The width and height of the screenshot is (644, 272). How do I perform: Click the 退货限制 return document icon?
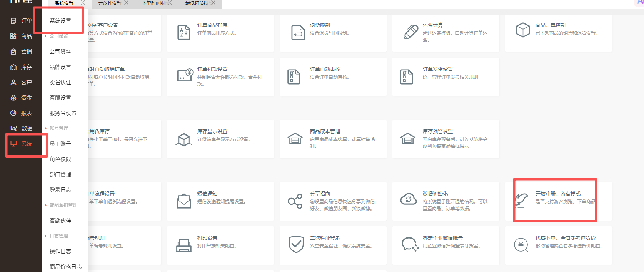[298, 33]
